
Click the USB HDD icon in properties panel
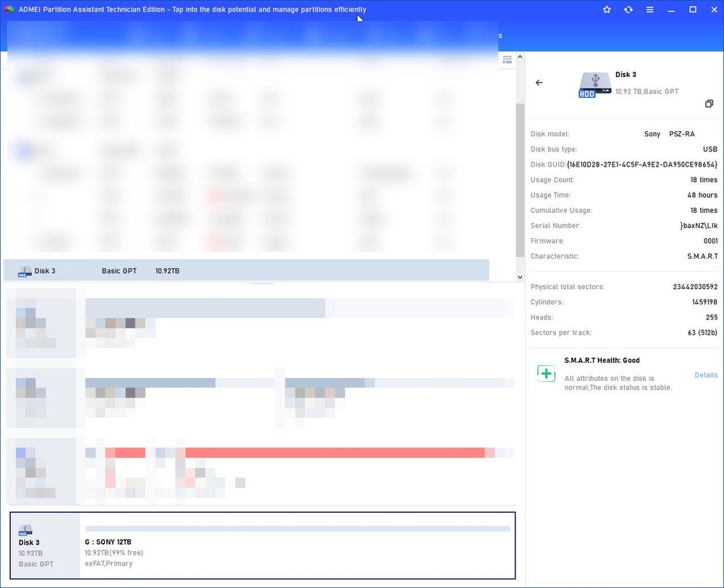pos(594,85)
